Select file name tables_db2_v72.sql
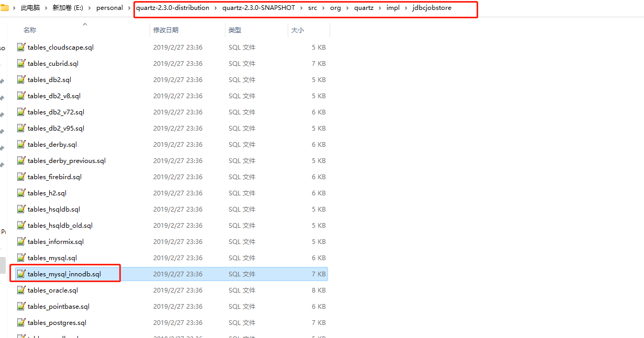 point(56,112)
